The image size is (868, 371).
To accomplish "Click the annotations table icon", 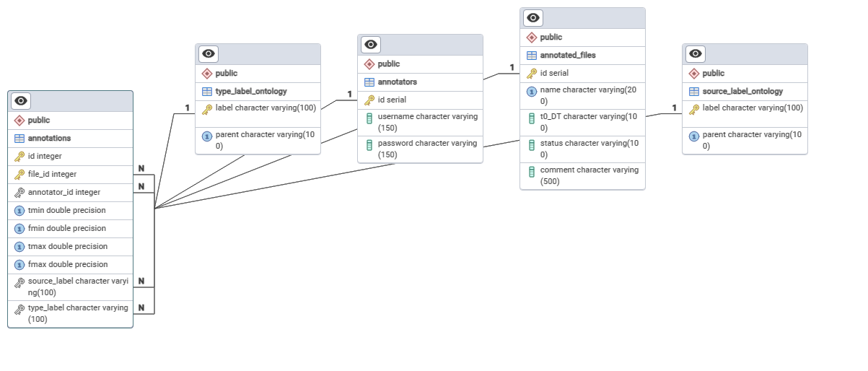I will tap(19, 138).
